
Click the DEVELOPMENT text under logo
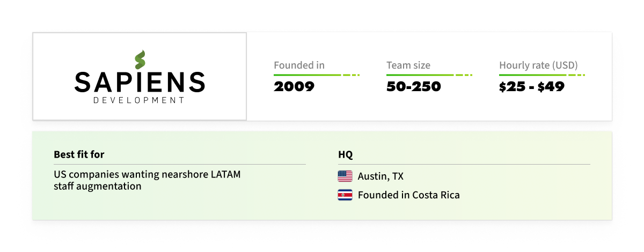[139, 100]
